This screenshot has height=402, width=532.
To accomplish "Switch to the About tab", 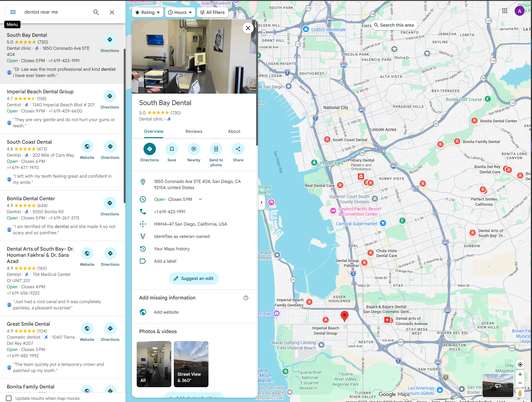I will pos(234,131).
